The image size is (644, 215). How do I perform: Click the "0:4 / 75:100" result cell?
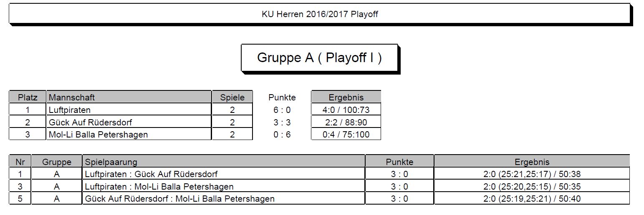click(x=346, y=135)
